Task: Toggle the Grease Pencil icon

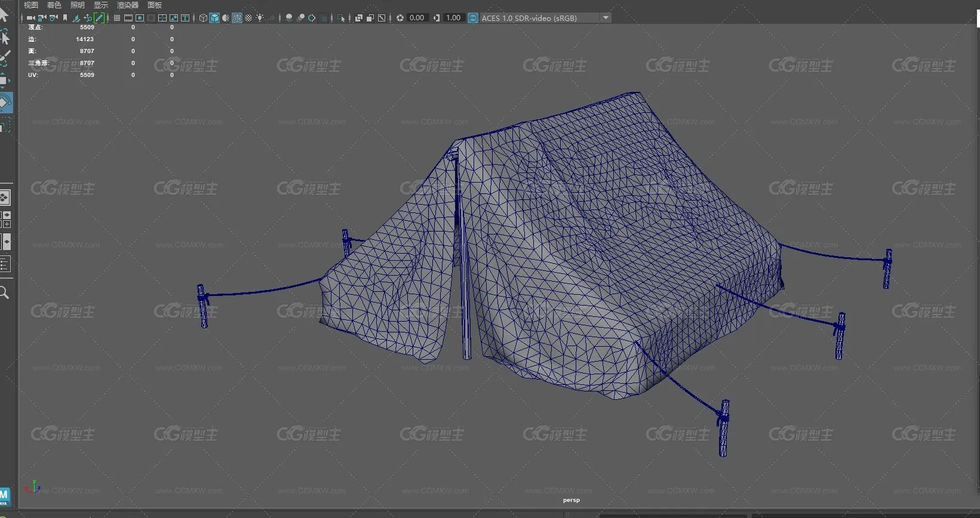Action: tap(99, 18)
